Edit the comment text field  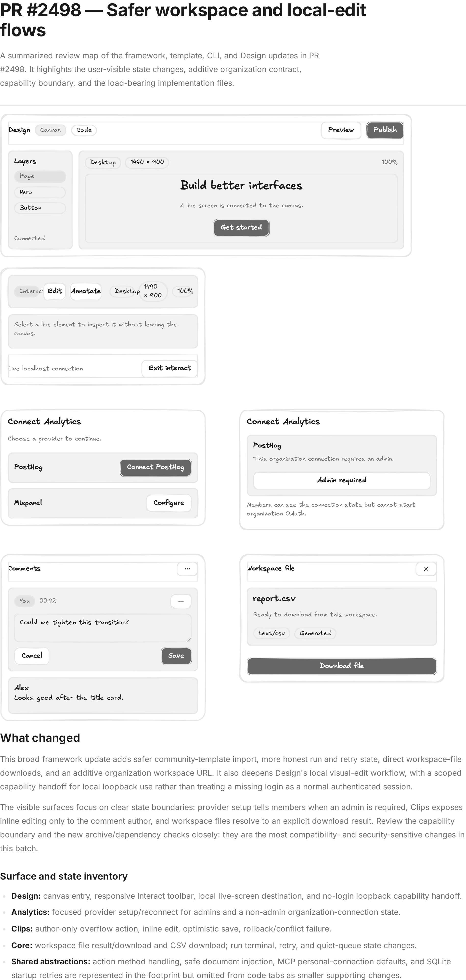[103, 628]
